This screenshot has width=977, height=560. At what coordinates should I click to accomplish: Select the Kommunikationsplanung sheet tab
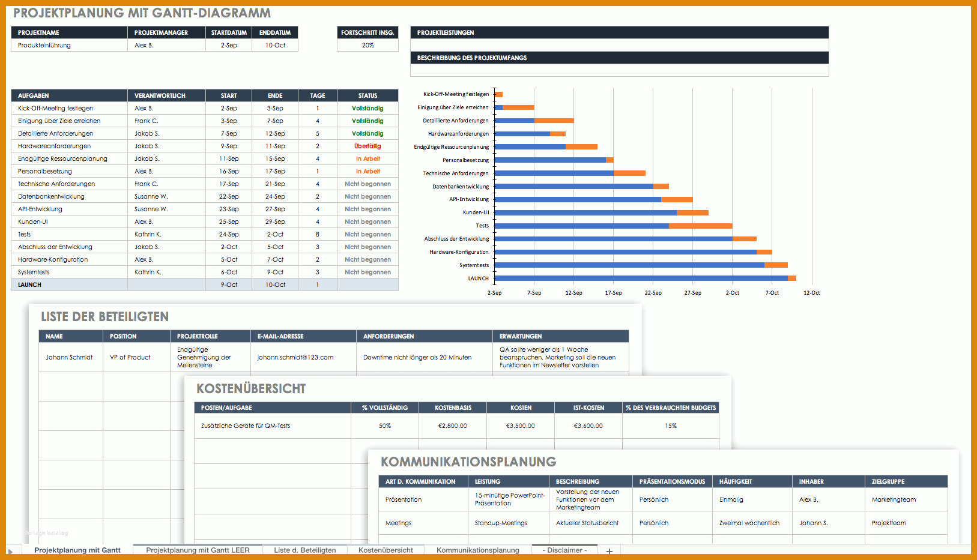coord(478,550)
